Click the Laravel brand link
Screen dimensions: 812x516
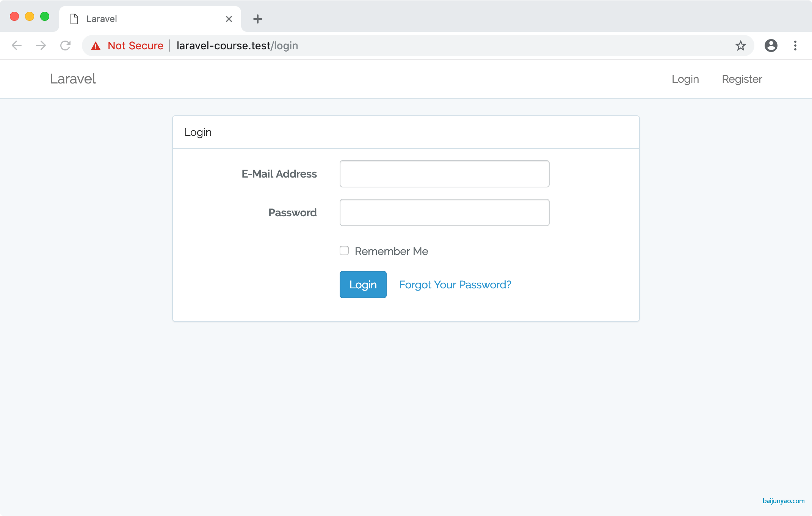pos(73,79)
